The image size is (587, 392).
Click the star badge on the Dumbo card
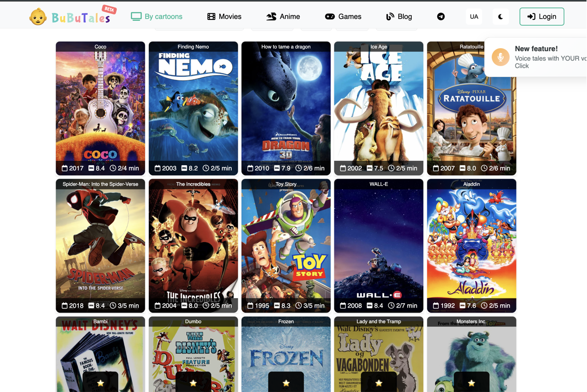coord(193,383)
